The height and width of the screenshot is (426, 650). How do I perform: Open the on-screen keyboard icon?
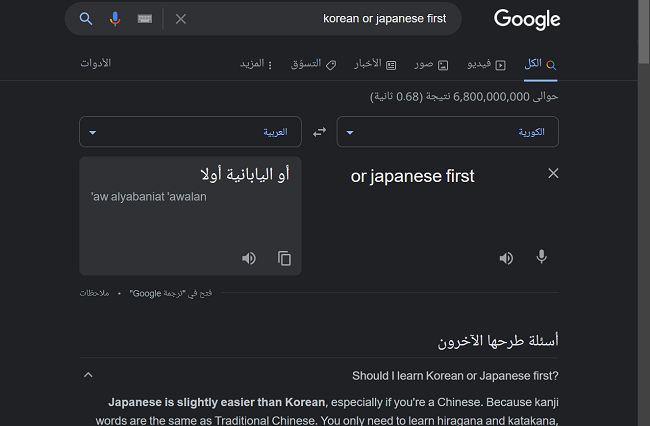point(145,19)
